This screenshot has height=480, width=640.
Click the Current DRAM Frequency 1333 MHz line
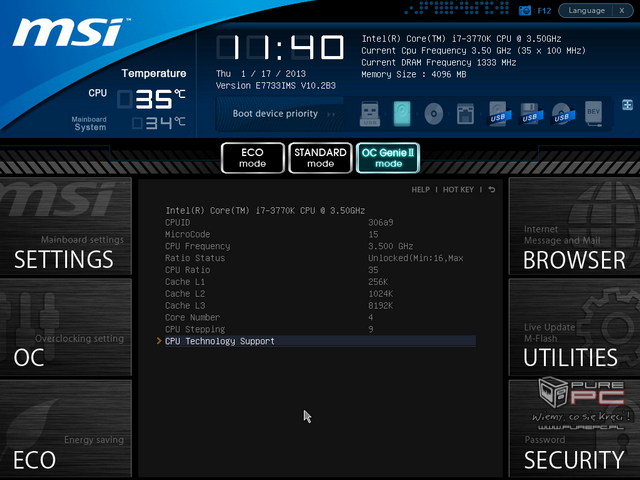(439, 62)
